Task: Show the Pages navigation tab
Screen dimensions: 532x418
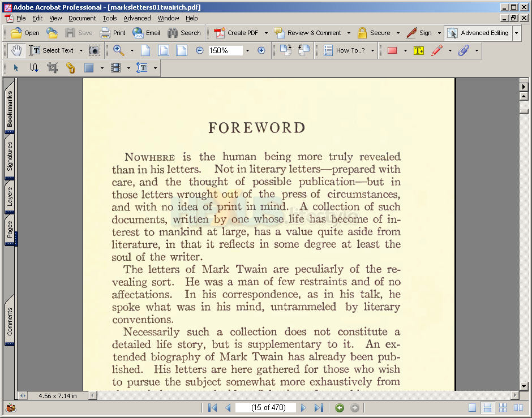Action: point(10,229)
